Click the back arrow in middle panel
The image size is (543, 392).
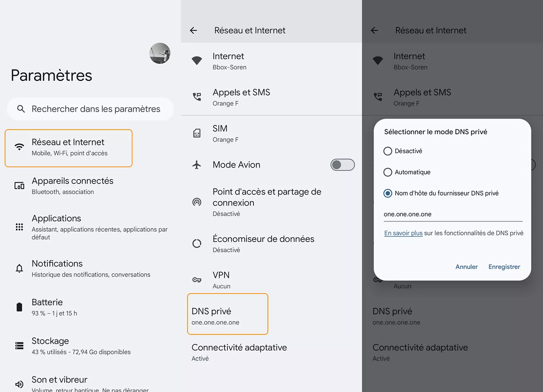(194, 30)
